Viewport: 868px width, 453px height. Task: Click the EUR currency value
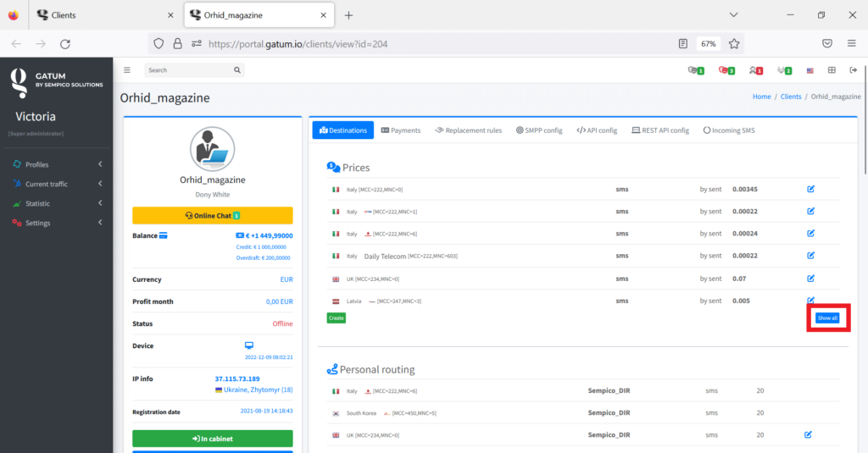point(287,279)
